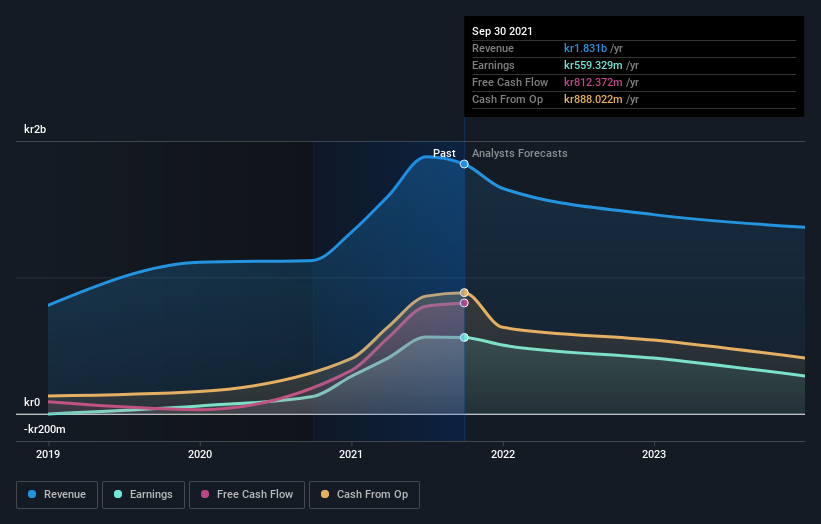Click the 2023 x-axis label
The height and width of the screenshot is (524, 821).
click(654, 454)
